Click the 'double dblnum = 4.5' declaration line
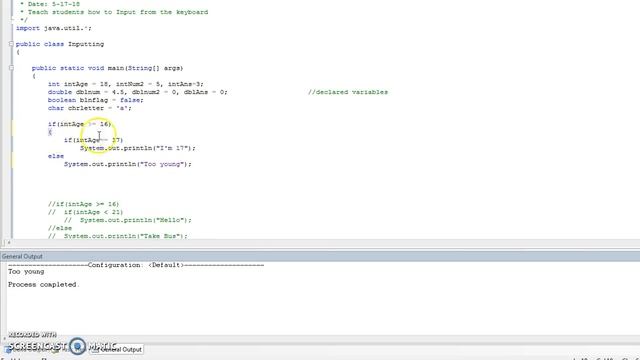The width and height of the screenshot is (640, 360). pyautogui.click(x=138, y=92)
